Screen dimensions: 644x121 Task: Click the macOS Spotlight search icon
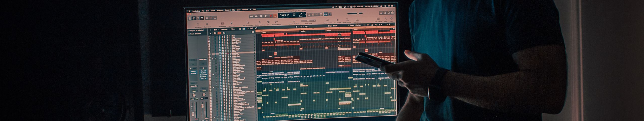pyautogui.click(x=385, y=6)
